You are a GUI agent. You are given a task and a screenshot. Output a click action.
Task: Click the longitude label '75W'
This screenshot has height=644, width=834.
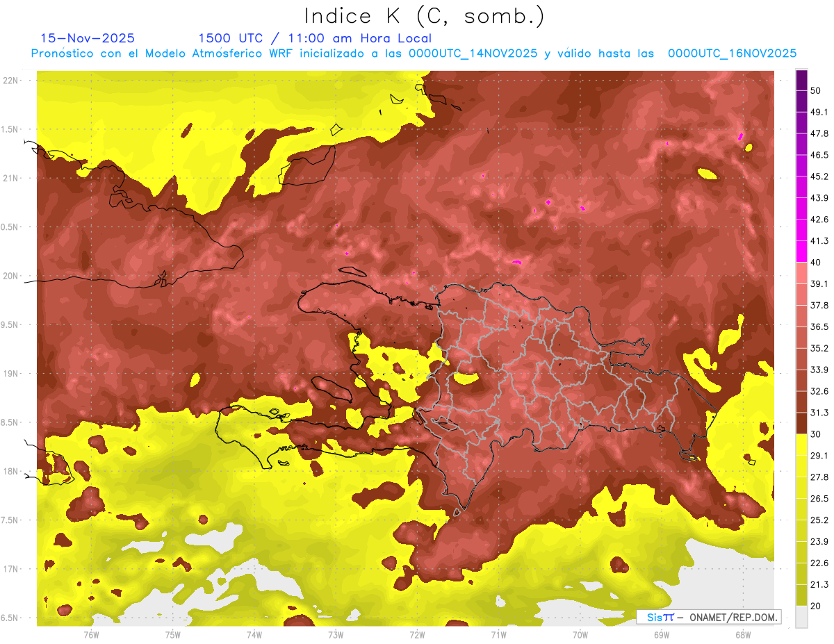(173, 635)
